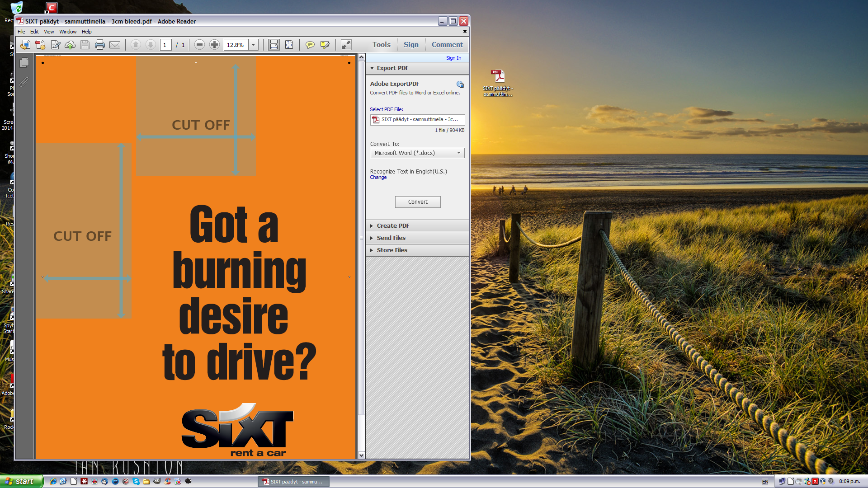Click the email envelope icon in toolbar
The image size is (868, 488).
[x=115, y=45]
